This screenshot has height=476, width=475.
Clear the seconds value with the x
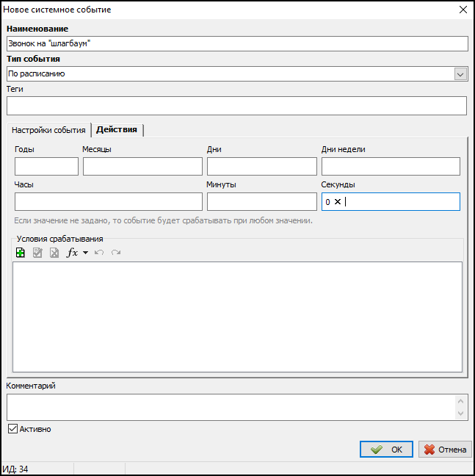[338, 202]
